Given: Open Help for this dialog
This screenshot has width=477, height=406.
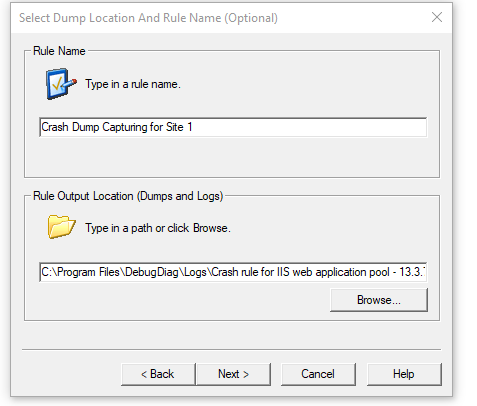Looking at the screenshot, I should (x=404, y=374).
